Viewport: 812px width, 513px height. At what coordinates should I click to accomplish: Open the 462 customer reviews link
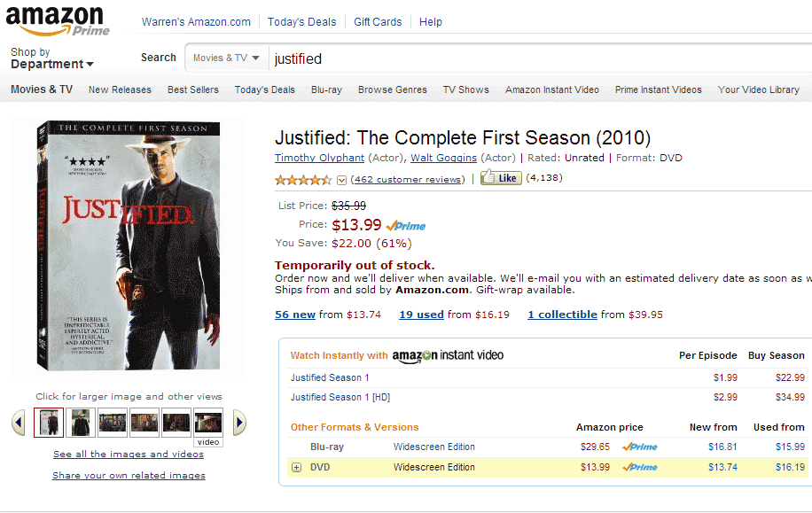tap(408, 179)
